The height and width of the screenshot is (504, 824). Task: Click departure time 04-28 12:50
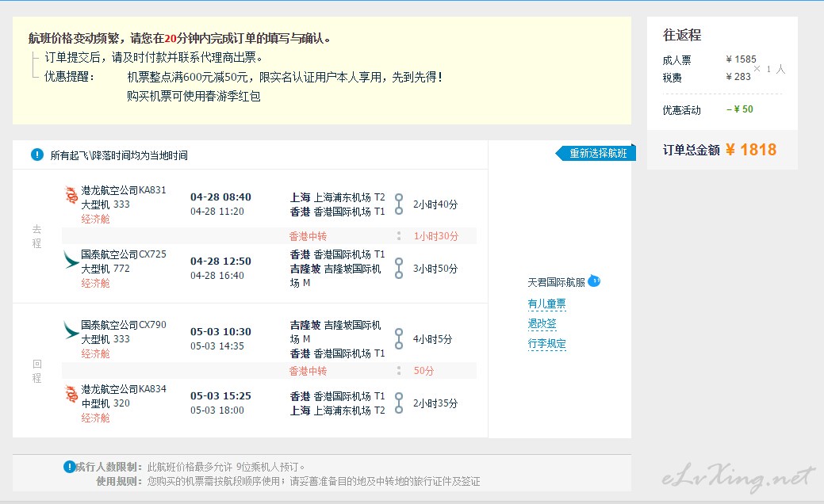(x=220, y=261)
